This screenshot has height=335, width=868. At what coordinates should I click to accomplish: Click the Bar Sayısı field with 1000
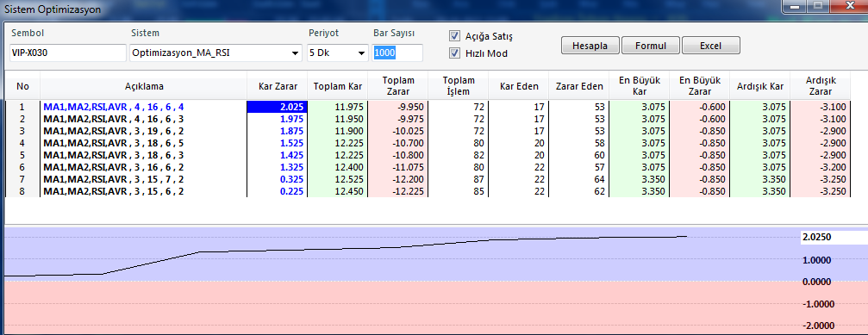pyautogui.click(x=398, y=53)
